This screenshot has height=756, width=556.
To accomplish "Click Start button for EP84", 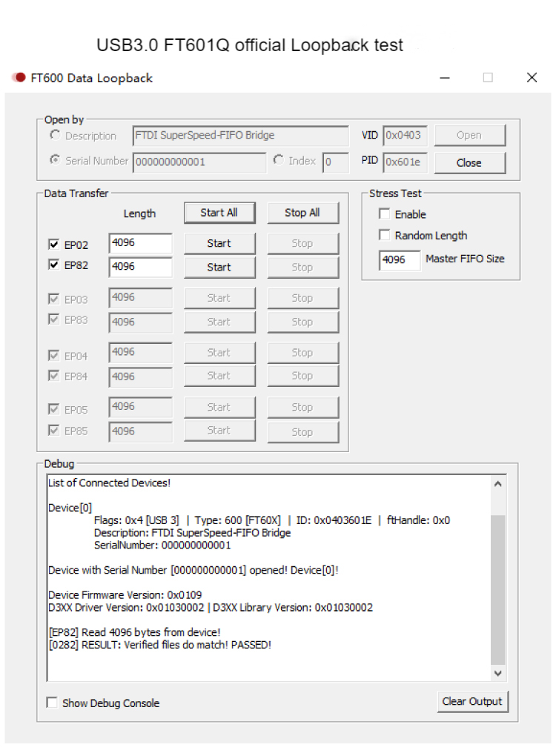I will (219, 376).
